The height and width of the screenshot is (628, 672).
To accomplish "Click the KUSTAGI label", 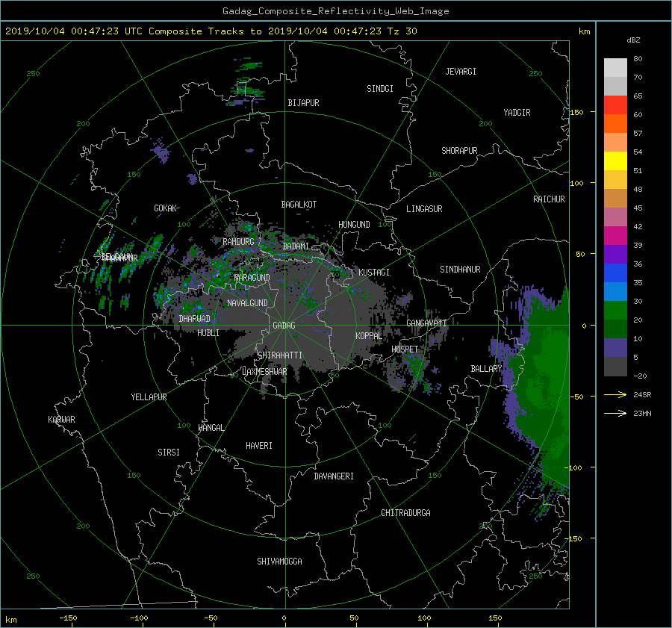I will pos(374,273).
